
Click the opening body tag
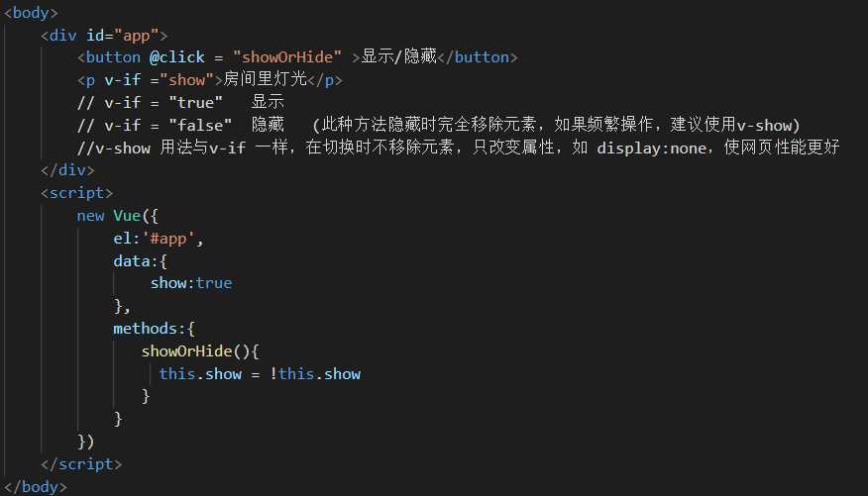[x=32, y=13]
